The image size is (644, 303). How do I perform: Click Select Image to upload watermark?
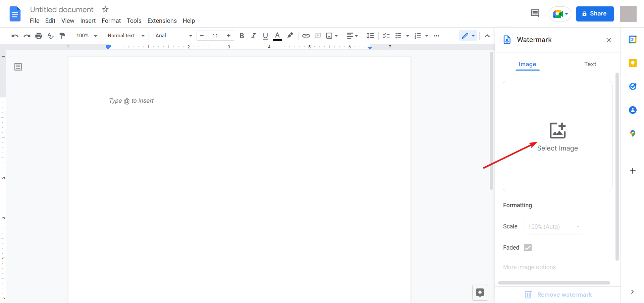point(557,136)
